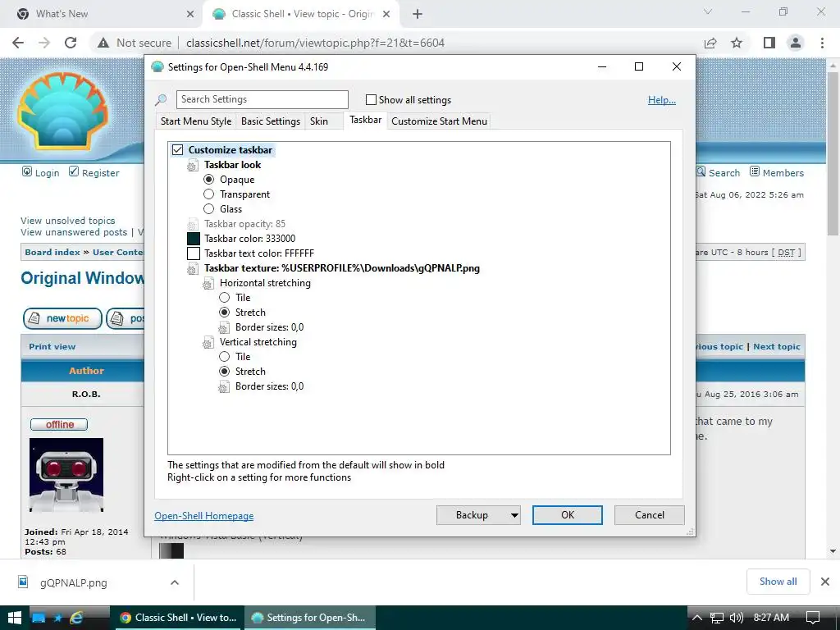The image size is (840, 630).
Task: Open the network icon in system tray
Action: (717, 618)
